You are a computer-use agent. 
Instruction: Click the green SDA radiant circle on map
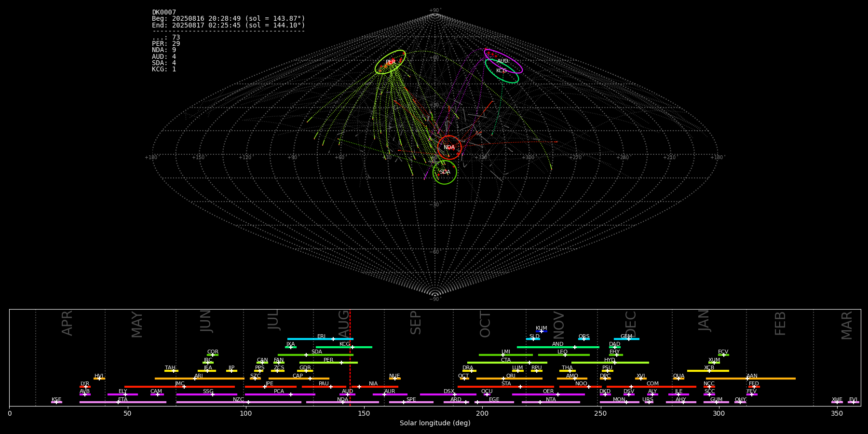445,172
